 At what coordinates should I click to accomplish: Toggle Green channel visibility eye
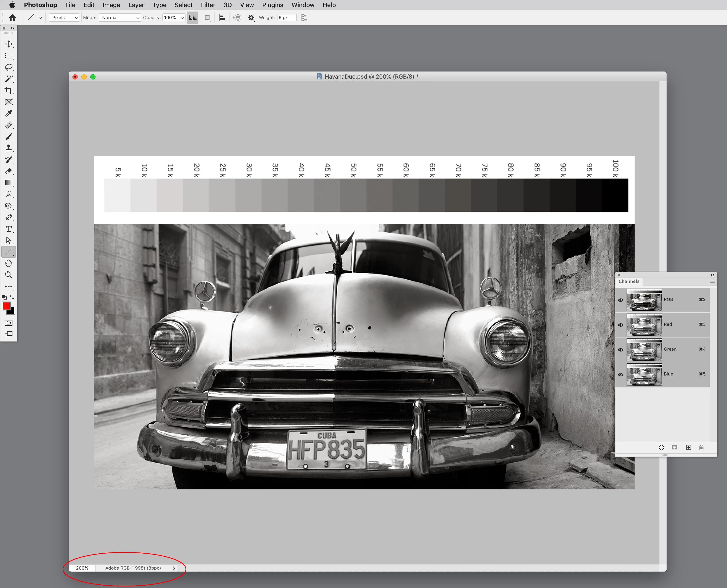[621, 350]
